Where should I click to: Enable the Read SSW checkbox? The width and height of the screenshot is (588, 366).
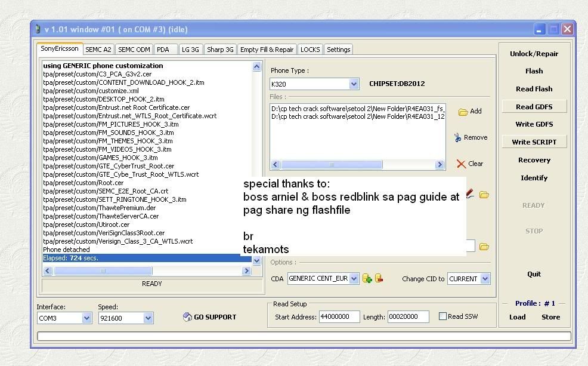[442, 316]
